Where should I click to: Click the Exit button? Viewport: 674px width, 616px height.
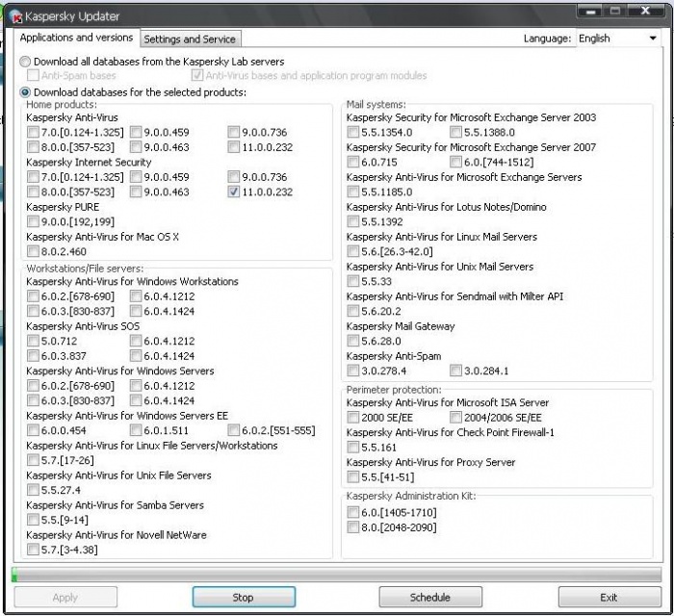pos(609,597)
